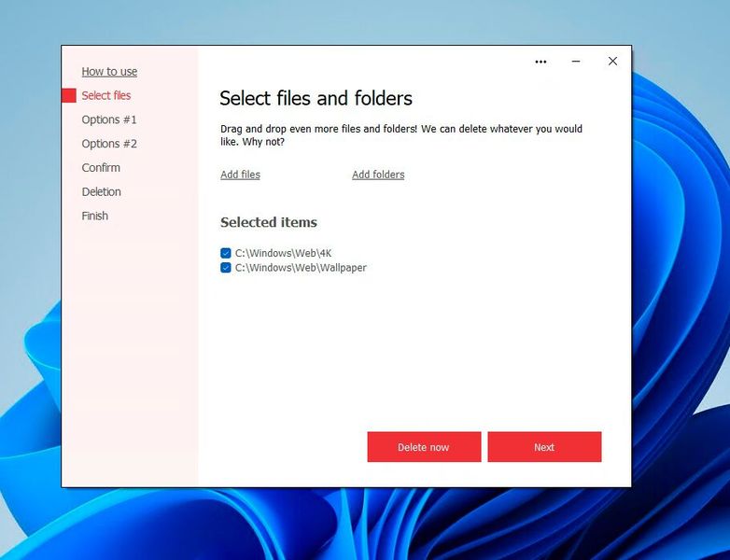Close the file deletion window
The width and height of the screenshot is (730, 560).
(x=612, y=62)
